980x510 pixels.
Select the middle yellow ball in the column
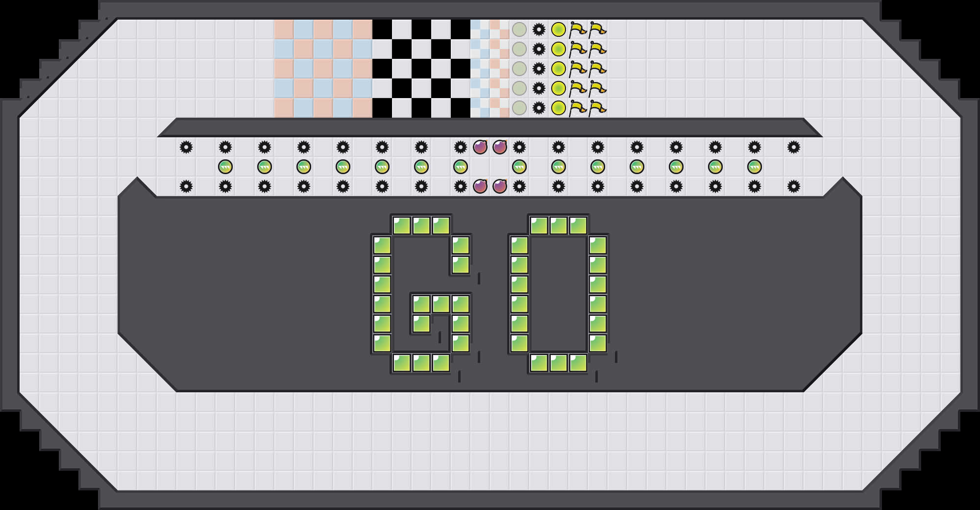click(x=558, y=69)
